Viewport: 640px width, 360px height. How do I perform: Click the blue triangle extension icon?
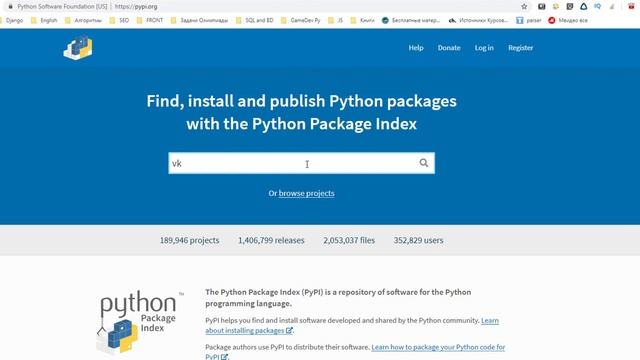[x=584, y=7]
